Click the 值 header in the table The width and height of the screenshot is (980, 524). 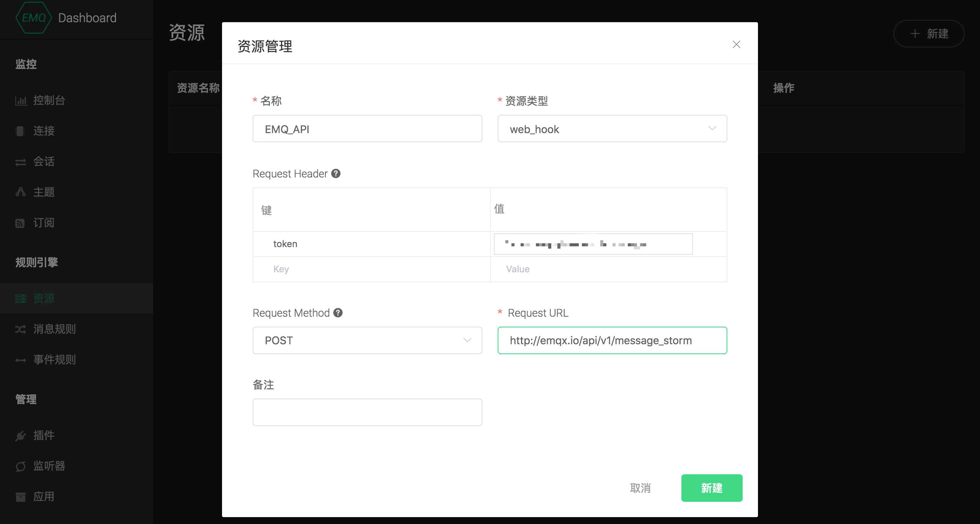(499, 209)
